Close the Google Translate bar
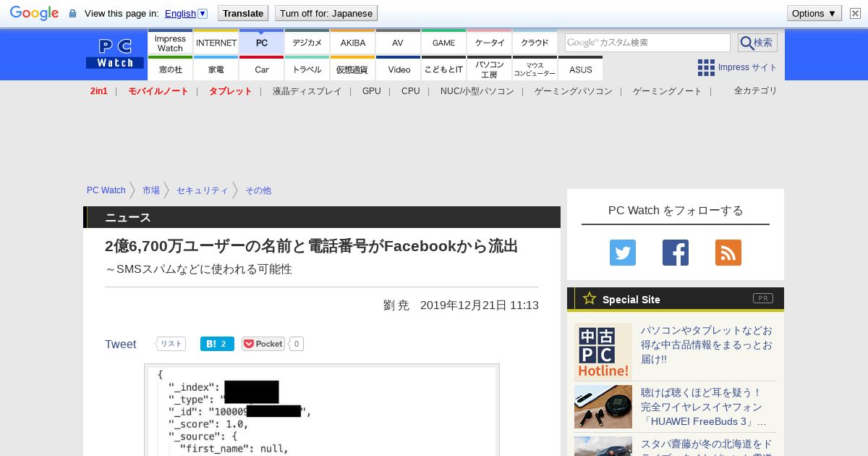This screenshot has height=456, width=868. [x=855, y=13]
